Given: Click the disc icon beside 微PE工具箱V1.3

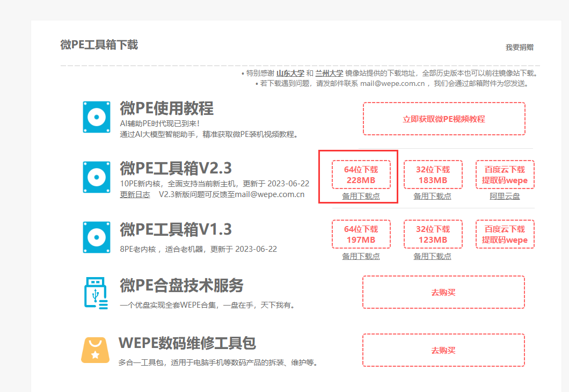Looking at the screenshot, I should [x=97, y=237].
